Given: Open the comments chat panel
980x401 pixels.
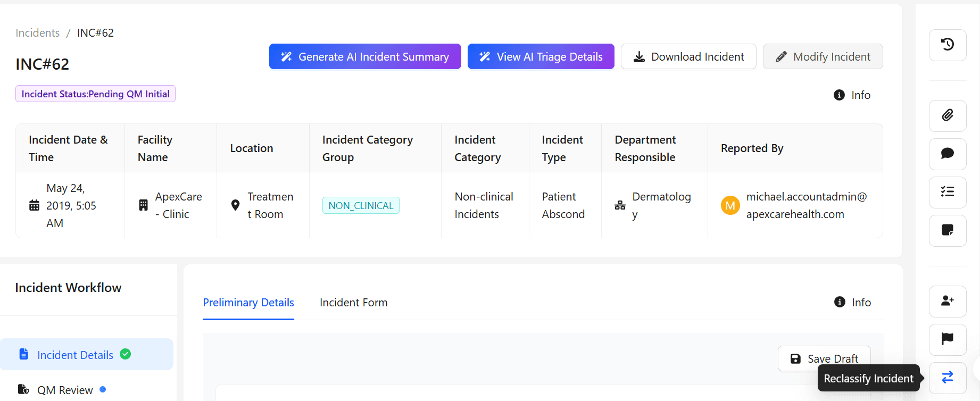Looking at the screenshot, I should click(948, 154).
